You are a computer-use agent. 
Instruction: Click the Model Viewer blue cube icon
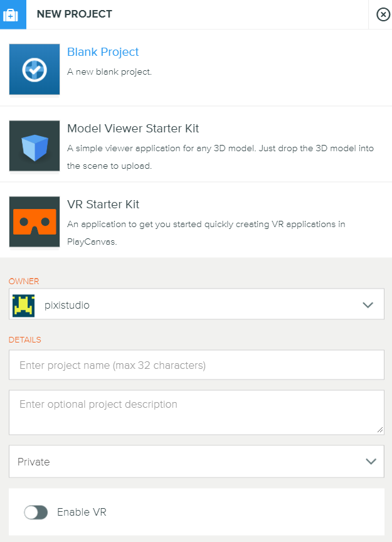click(x=34, y=146)
